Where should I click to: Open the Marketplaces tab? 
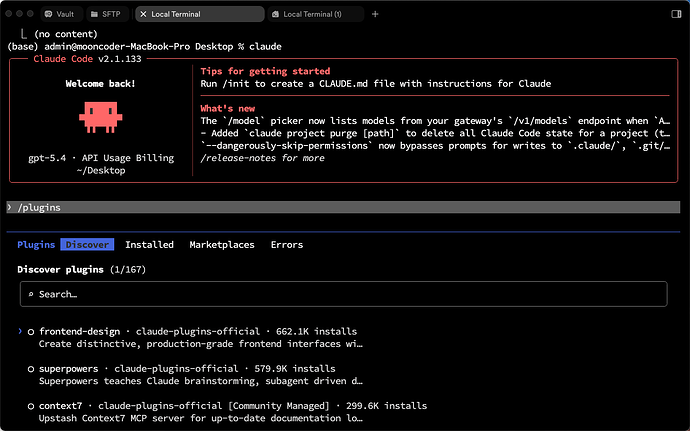[x=222, y=244]
